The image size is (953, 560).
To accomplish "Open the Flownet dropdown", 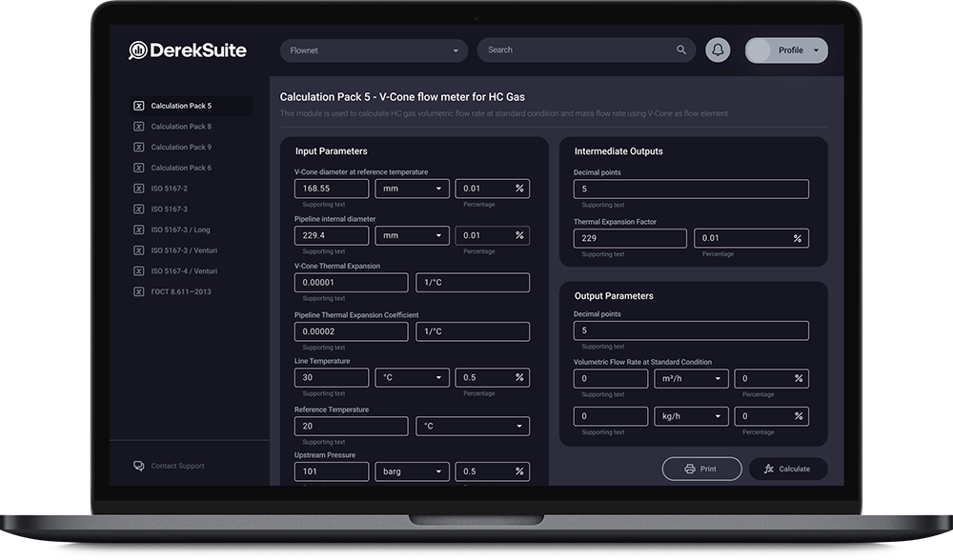I will coord(375,50).
